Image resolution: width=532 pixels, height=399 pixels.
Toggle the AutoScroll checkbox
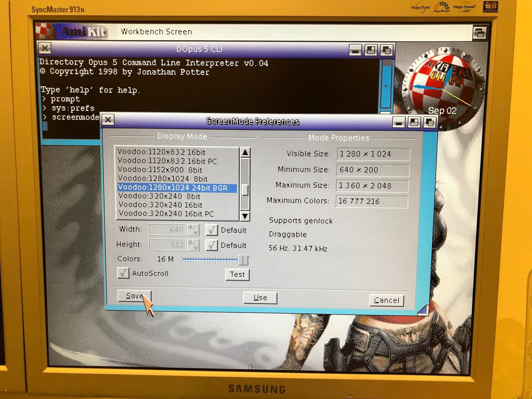(x=123, y=273)
